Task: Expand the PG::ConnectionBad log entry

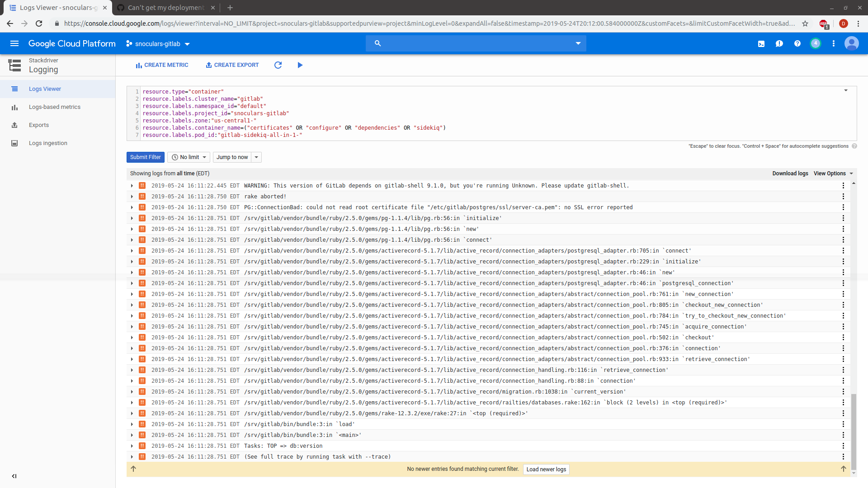Action: point(132,207)
